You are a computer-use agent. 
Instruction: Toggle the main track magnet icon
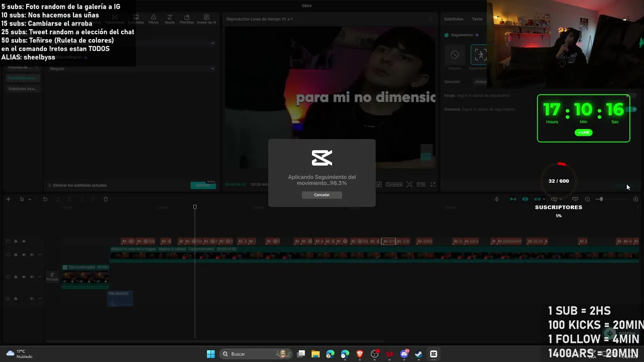tap(513, 199)
